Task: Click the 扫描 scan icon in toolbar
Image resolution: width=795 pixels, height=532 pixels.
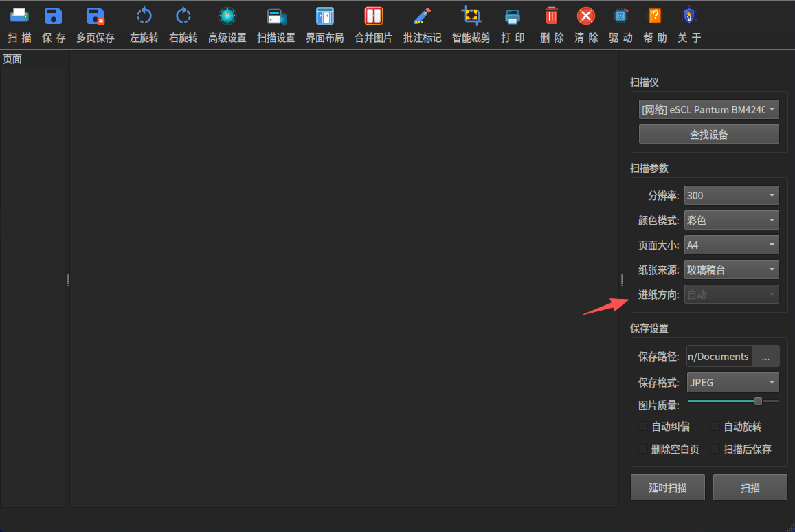Action: 19,24
